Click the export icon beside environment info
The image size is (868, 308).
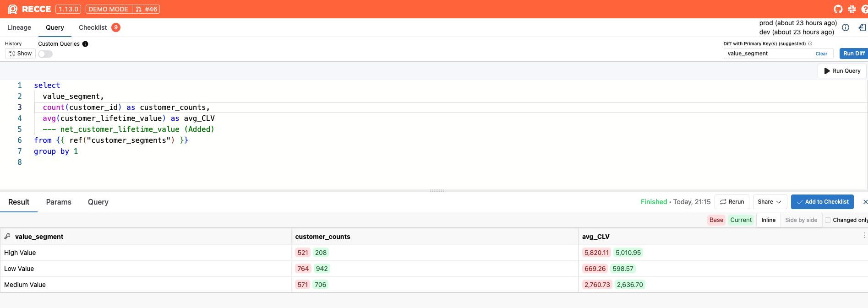[862, 27]
